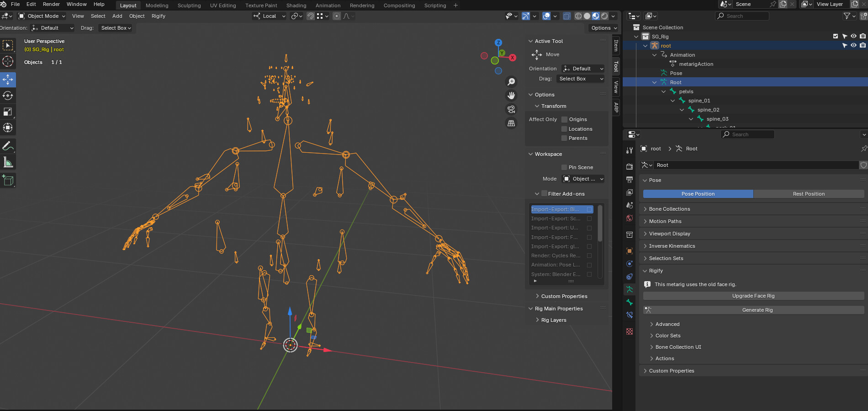Open the Render properties tab icon

point(630,166)
